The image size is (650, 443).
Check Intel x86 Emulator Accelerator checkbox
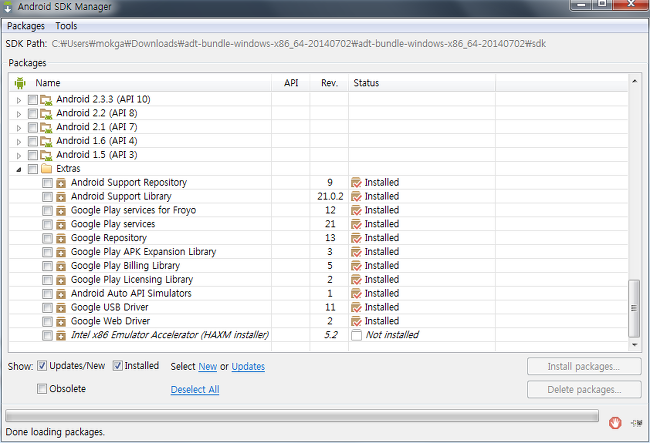tap(47, 335)
